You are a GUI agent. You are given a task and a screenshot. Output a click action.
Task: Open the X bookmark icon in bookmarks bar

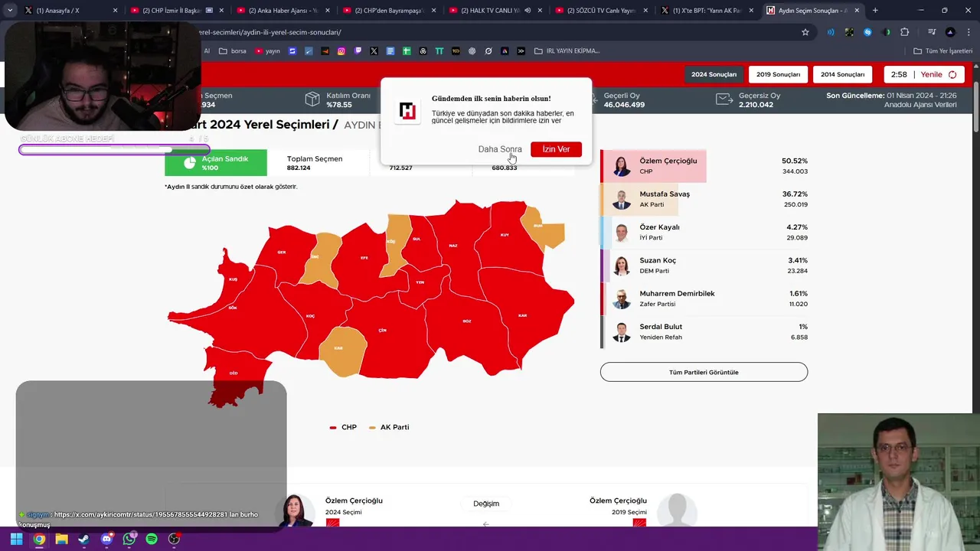(x=374, y=51)
